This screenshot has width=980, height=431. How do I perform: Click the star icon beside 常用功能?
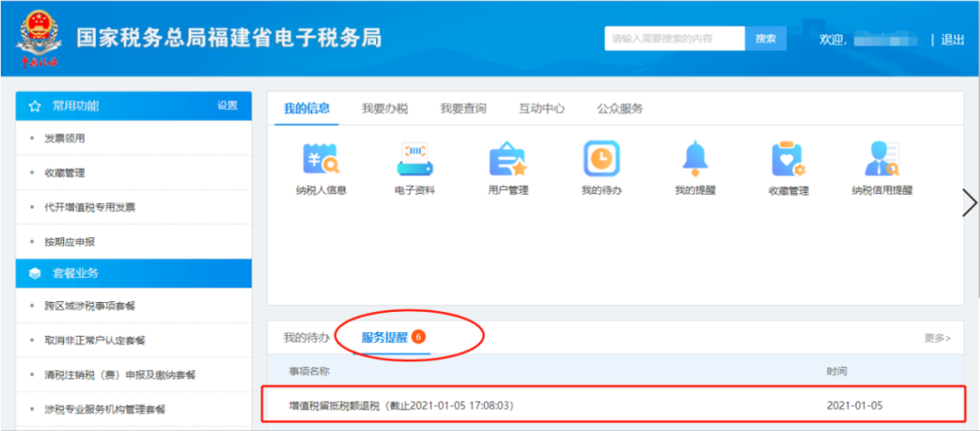pyautogui.click(x=35, y=107)
